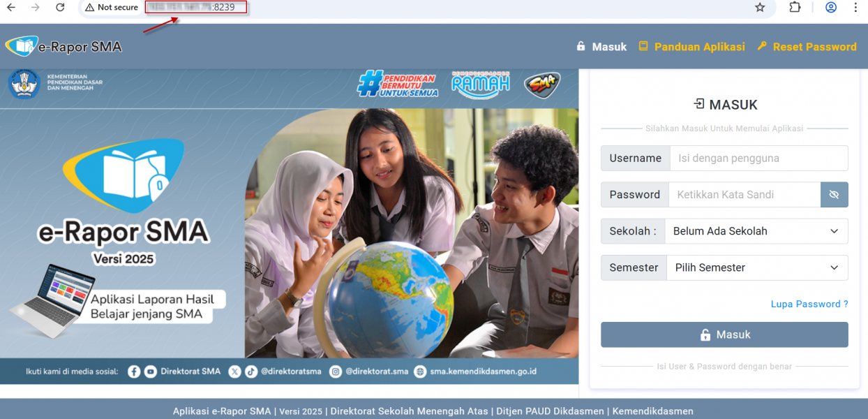Open the Chrome three-dot menu

(855, 8)
